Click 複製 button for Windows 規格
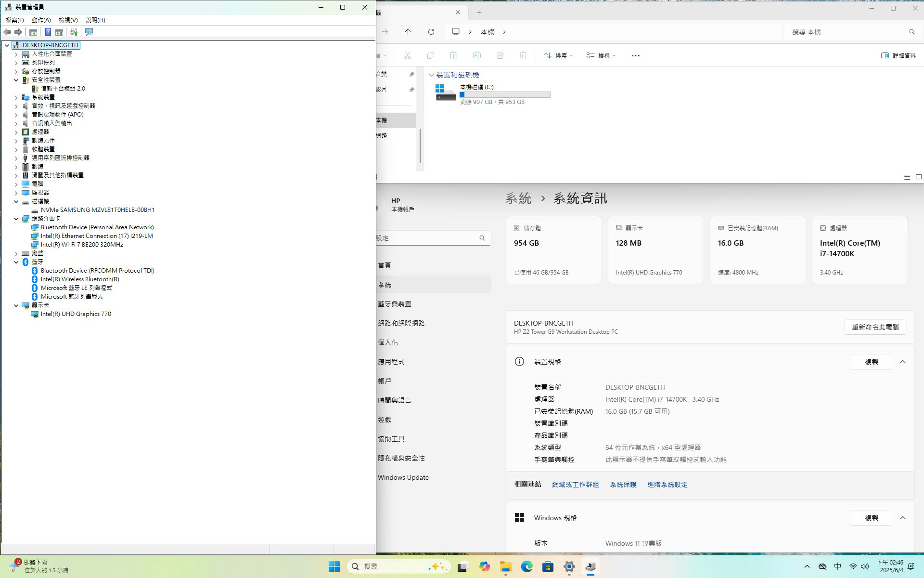The height and width of the screenshot is (578, 924). (872, 518)
